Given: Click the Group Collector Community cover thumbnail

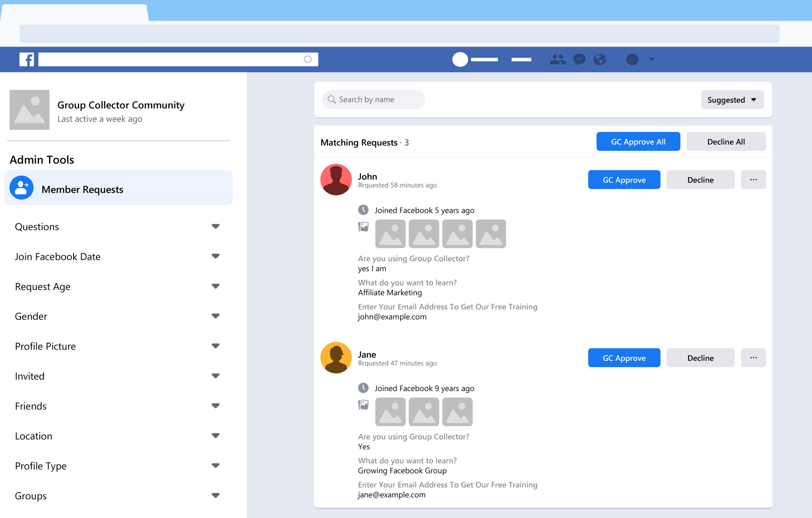Looking at the screenshot, I should point(30,110).
